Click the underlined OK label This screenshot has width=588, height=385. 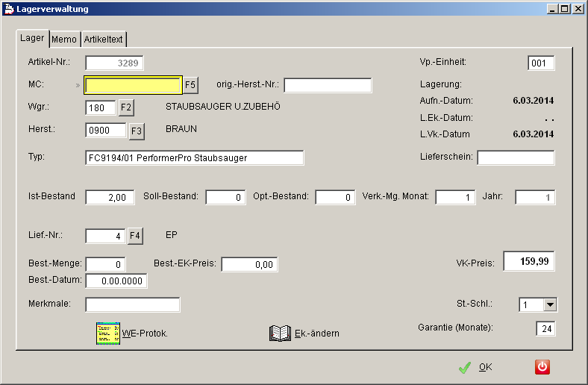tap(485, 367)
